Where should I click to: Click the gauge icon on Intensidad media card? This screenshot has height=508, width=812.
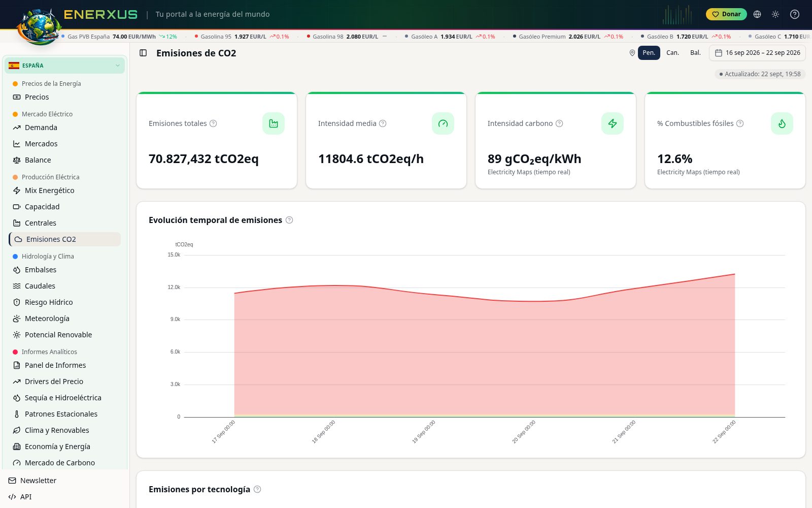coord(443,123)
